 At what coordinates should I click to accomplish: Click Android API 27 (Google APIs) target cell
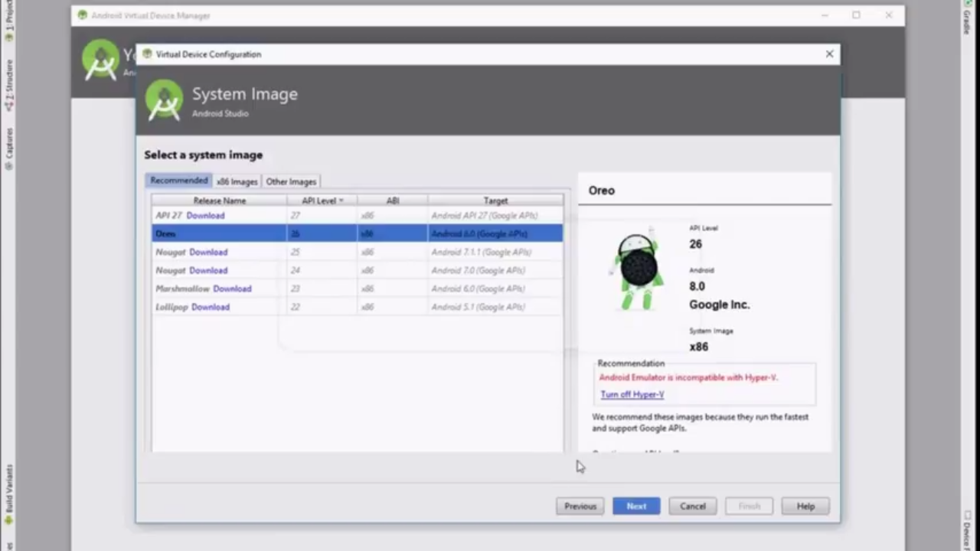495,215
